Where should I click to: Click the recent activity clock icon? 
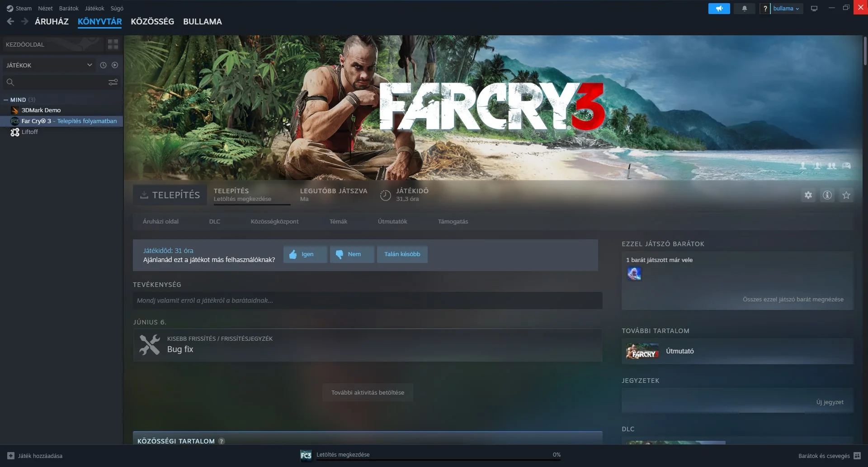click(103, 65)
